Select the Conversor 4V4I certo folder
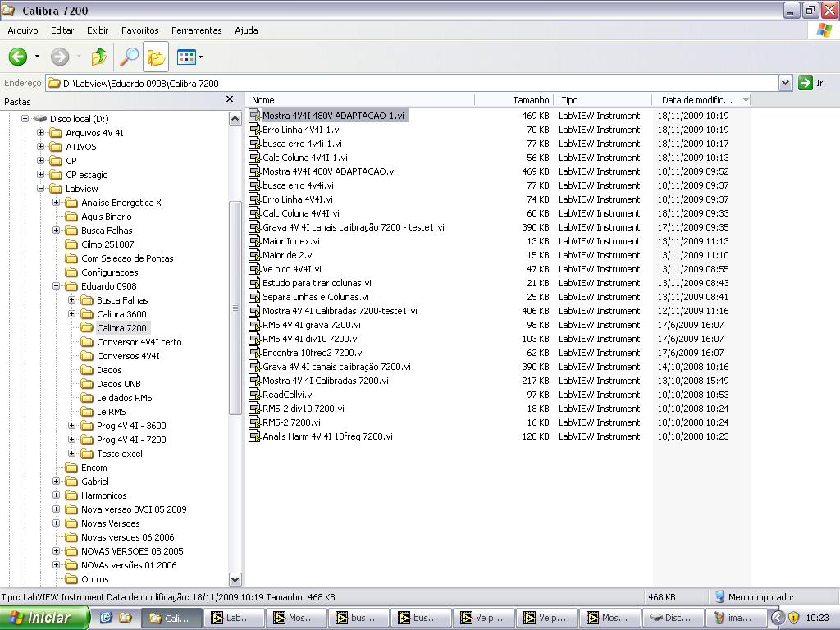Image resolution: width=840 pixels, height=630 pixels. [x=139, y=342]
